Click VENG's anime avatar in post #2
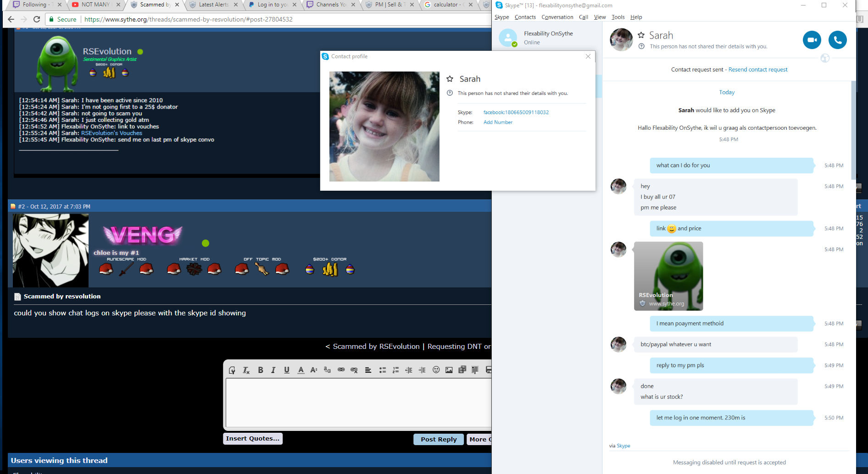The height and width of the screenshot is (474, 868). 50,250
